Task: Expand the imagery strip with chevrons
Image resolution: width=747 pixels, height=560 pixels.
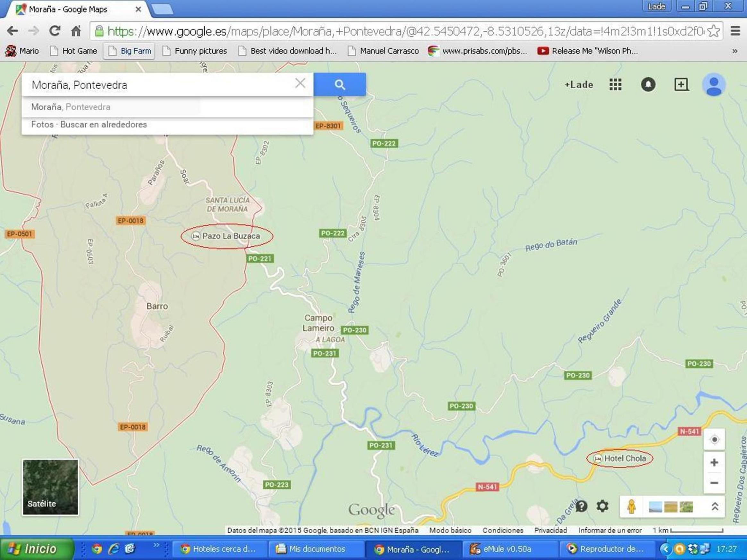Action: point(715,506)
